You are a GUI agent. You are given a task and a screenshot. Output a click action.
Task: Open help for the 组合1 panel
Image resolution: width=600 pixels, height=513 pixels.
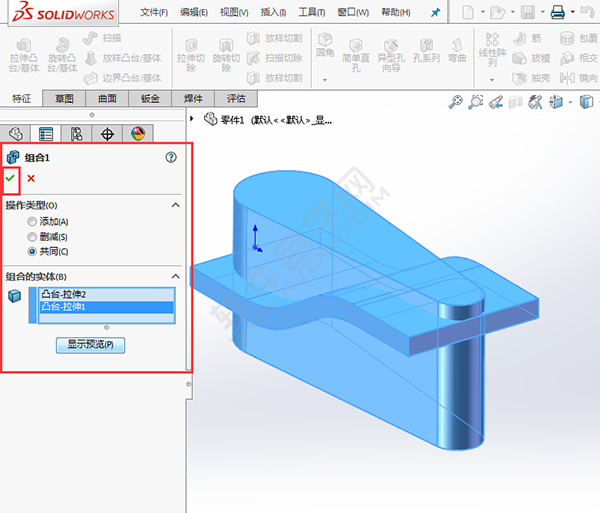click(x=171, y=157)
